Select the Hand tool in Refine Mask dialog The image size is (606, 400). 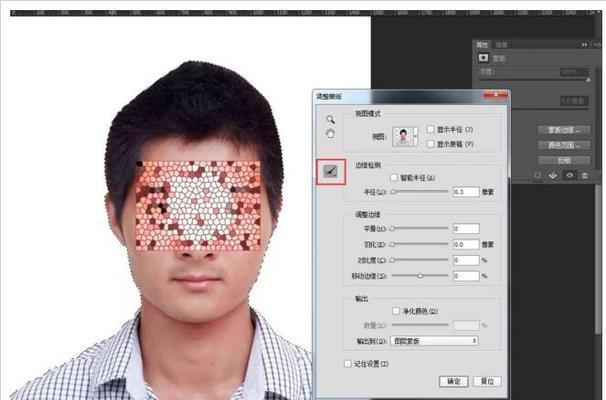click(x=330, y=134)
